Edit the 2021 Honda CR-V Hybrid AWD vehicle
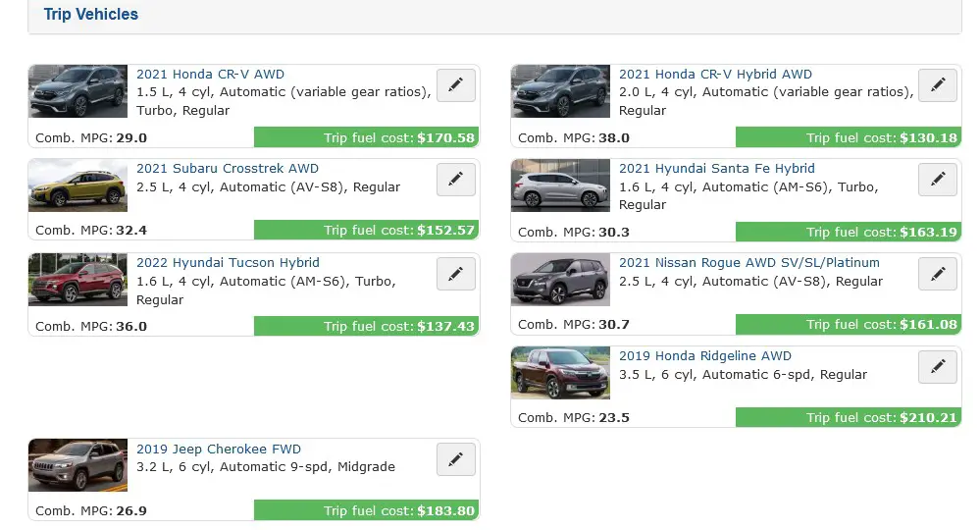This screenshot has width=980, height=530. (x=938, y=85)
